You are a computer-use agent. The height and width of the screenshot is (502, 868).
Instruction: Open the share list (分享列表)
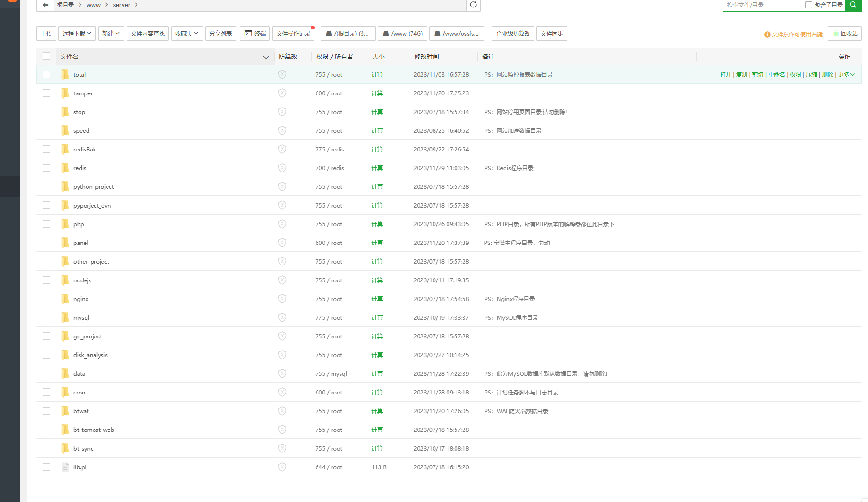[x=221, y=33]
